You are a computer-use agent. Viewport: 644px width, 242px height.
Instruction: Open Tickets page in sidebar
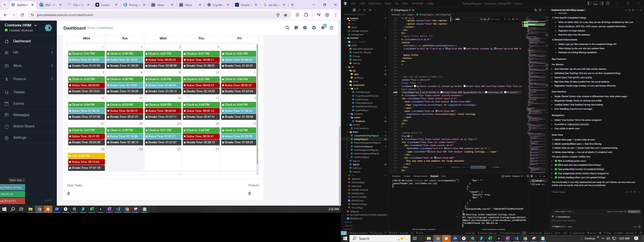[x=28, y=92]
